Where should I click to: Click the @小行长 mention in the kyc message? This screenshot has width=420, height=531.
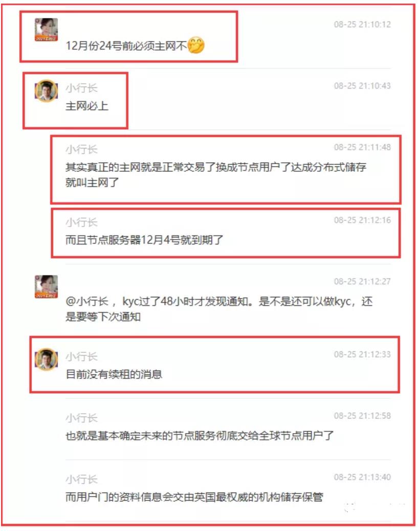point(86,301)
